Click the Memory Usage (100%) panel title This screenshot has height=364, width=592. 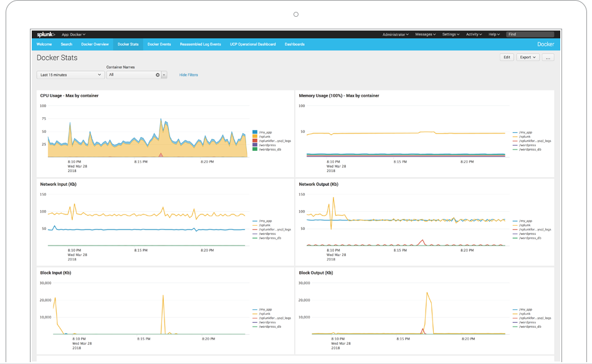coord(338,95)
